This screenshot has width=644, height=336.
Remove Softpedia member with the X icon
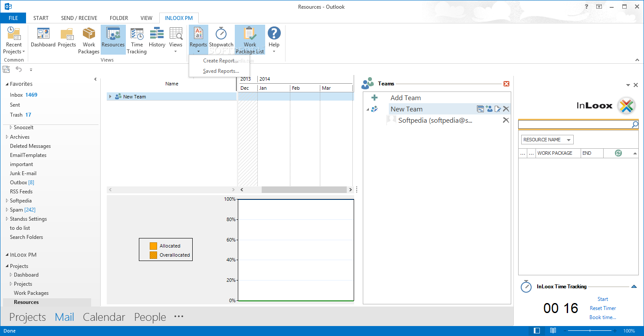pyautogui.click(x=506, y=120)
